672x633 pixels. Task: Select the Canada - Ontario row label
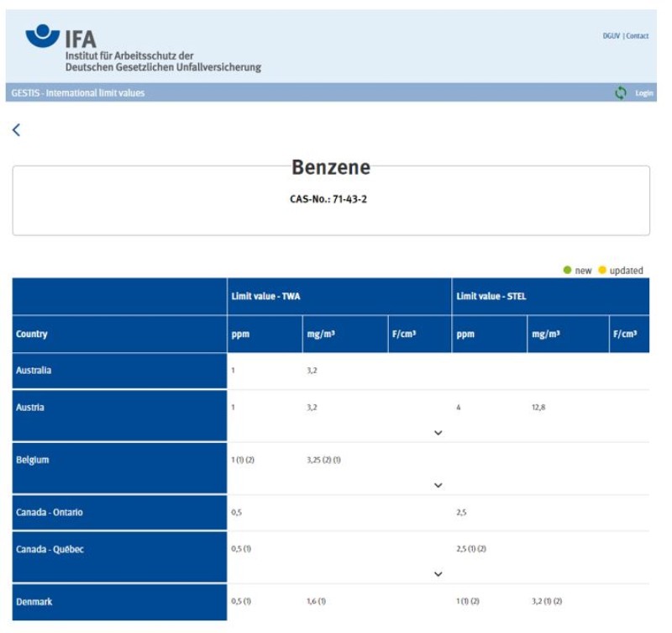coord(50,512)
